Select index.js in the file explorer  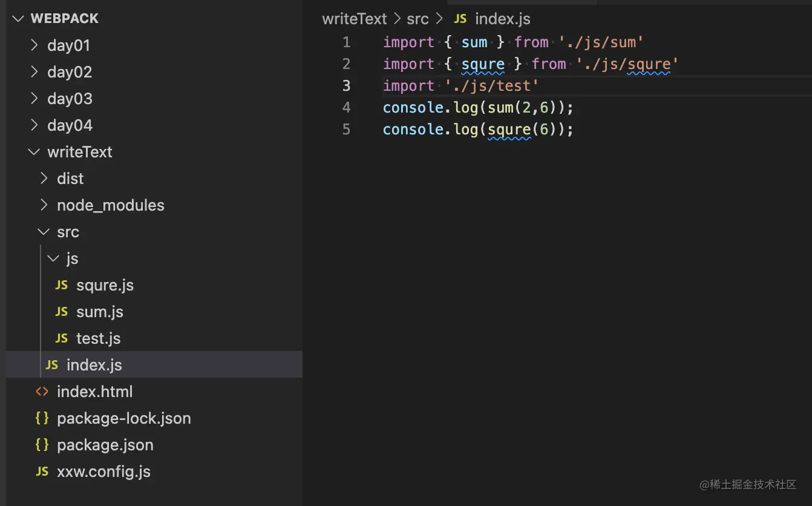154,365
